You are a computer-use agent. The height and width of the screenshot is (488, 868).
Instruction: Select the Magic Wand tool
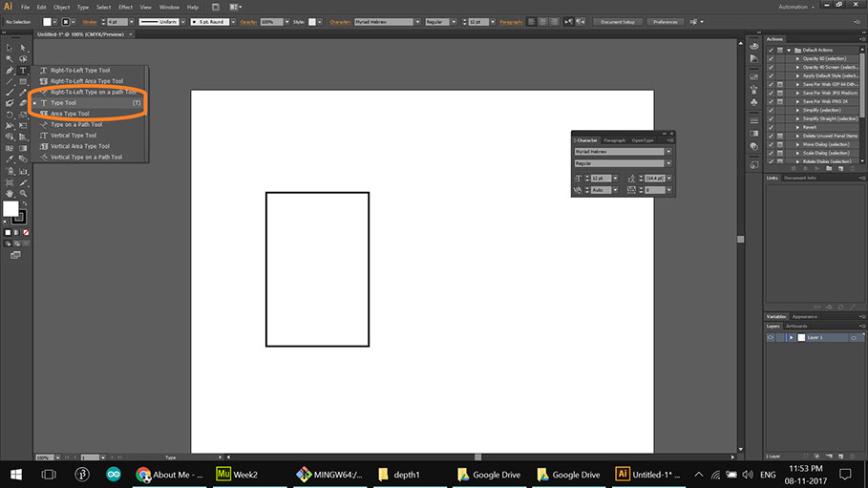(x=10, y=58)
